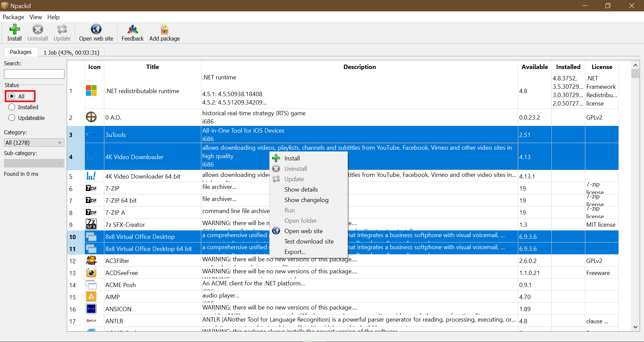Select the Installed status radio button
Screen dimensions: 644x342
point(12,107)
